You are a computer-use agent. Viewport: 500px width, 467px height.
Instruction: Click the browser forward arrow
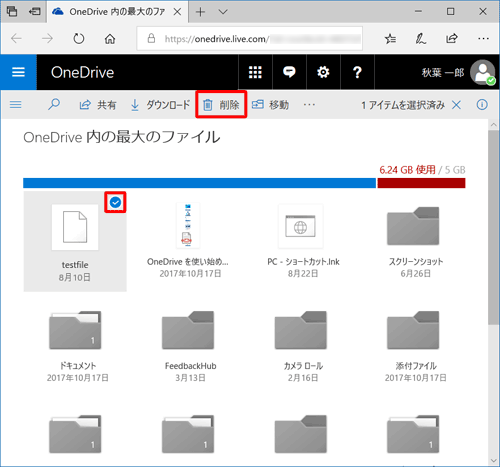[47, 39]
